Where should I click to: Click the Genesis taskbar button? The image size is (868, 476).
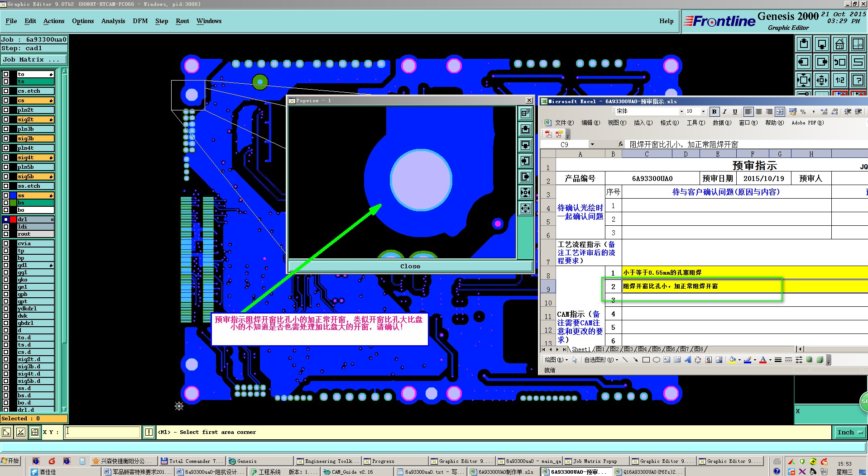coord(260,461)
